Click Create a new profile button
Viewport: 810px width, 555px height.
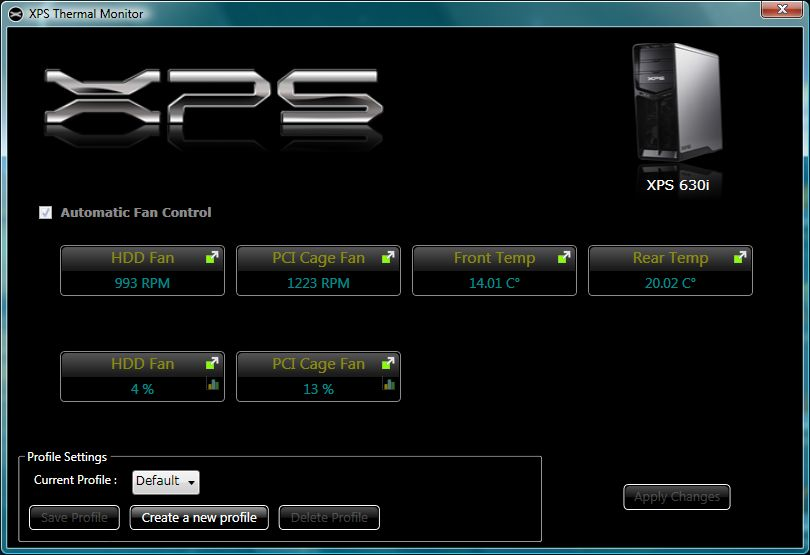[x=199, y=517]
